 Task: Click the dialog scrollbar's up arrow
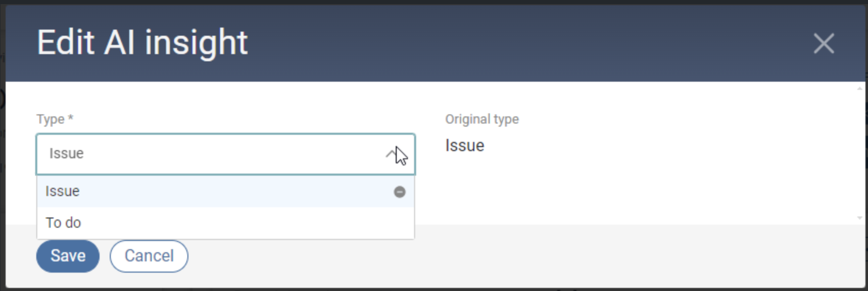[x=860, y=88]
